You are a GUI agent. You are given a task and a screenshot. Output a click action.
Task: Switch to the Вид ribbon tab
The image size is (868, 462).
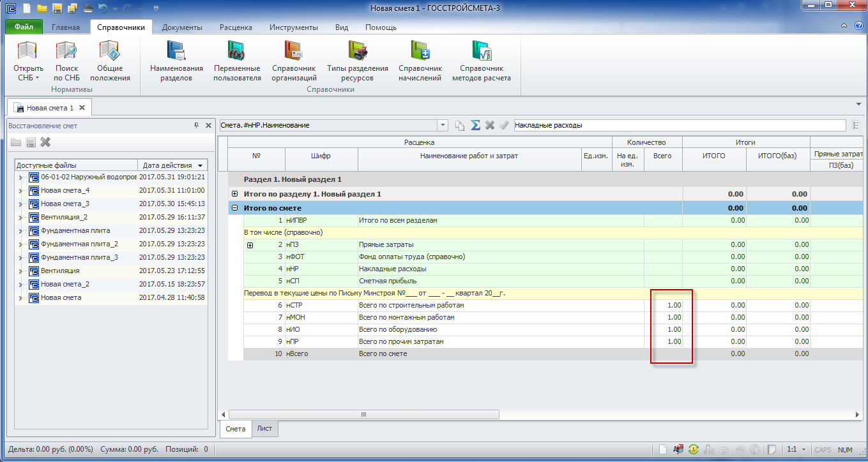[342, 27]
